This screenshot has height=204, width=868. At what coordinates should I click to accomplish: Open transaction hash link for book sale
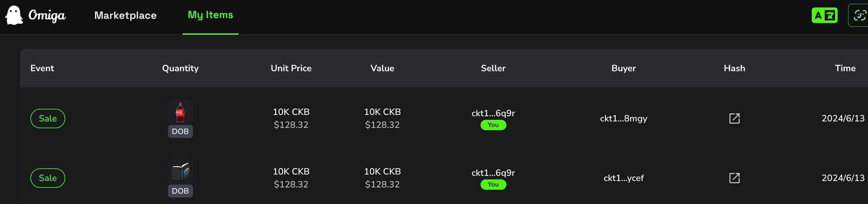pos(734,178)
